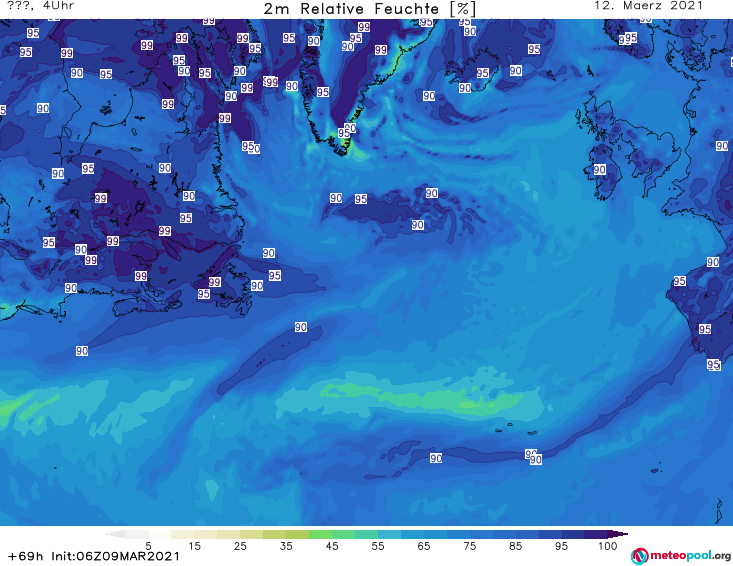Click the legend tick label '55'
This screenshot has width=733, height=566.
tap(378, 546)
